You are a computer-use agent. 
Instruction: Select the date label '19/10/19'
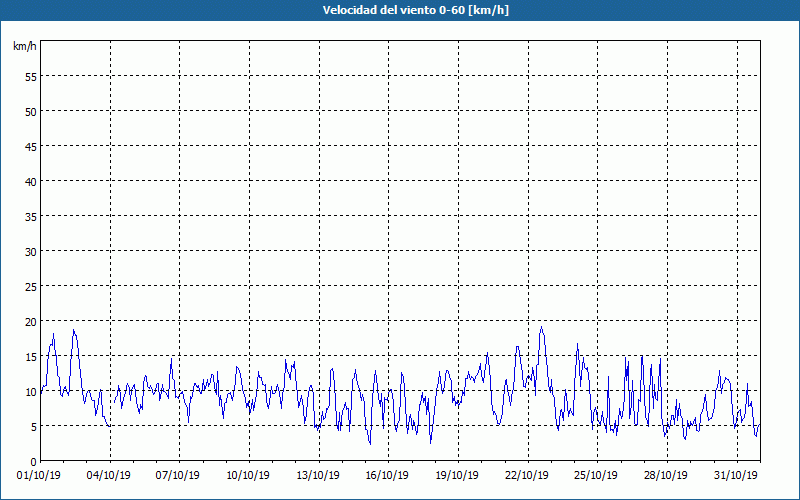pyautogui.click(x=457, y=476)
